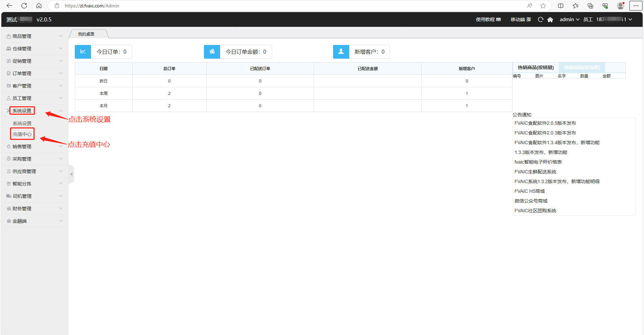The width and height of the screenshot is (644, 335).
Task: Open the browser split screen icon
Action: pyautogui.click(x=560, y=6)
